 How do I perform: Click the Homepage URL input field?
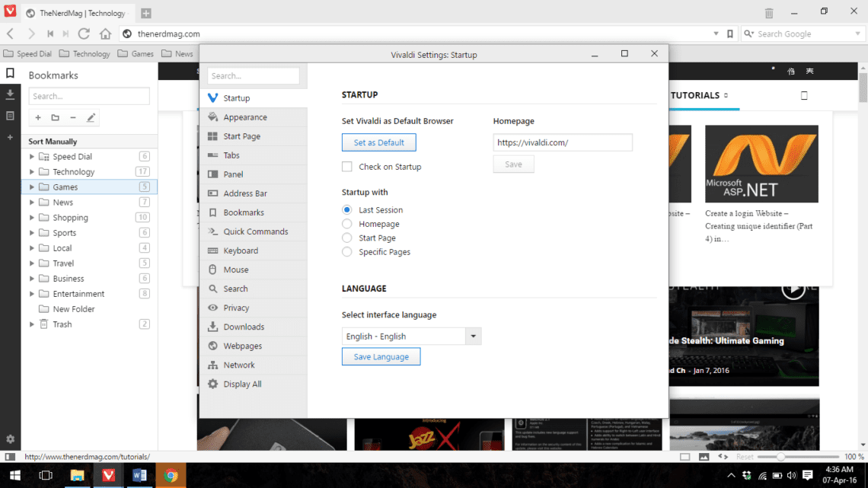[x=562, y=142]
